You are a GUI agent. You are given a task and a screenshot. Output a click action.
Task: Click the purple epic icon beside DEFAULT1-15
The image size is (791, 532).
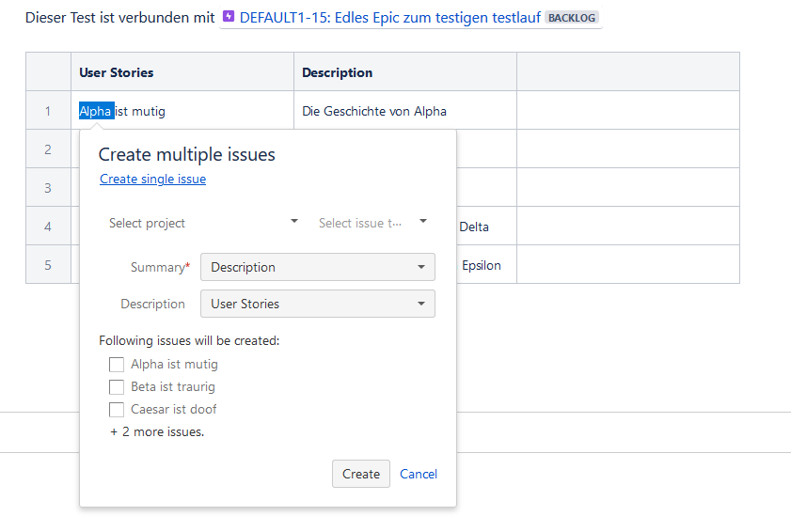tap(229, 17)
